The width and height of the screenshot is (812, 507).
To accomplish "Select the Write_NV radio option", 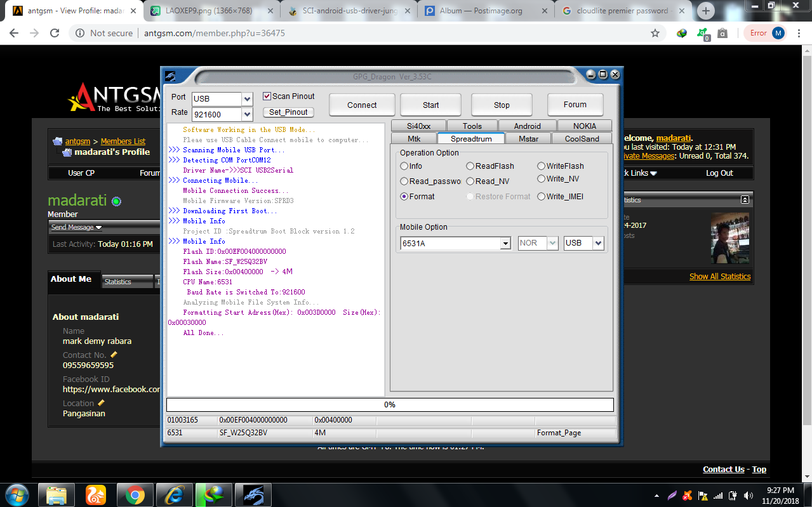I will coord(541,179).
